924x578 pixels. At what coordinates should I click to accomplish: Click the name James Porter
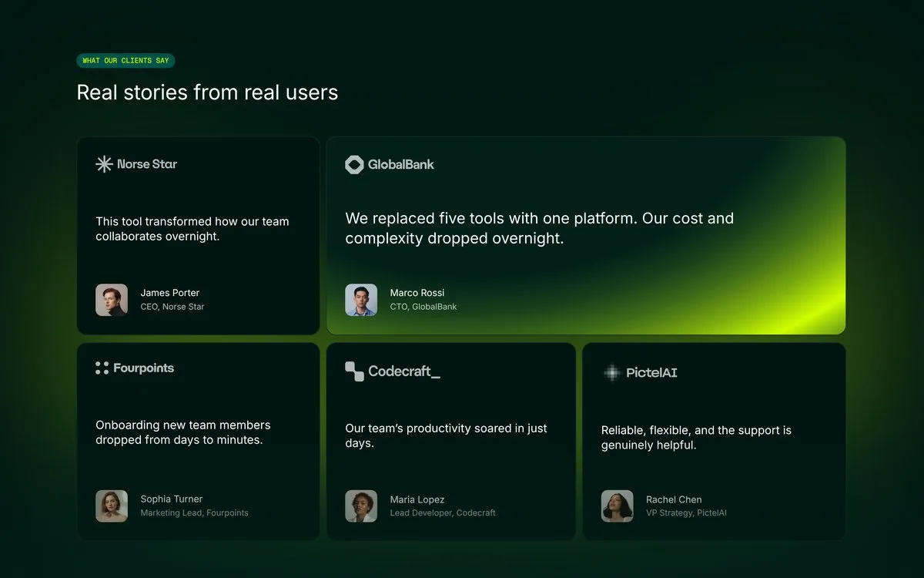tap(170, 293)
